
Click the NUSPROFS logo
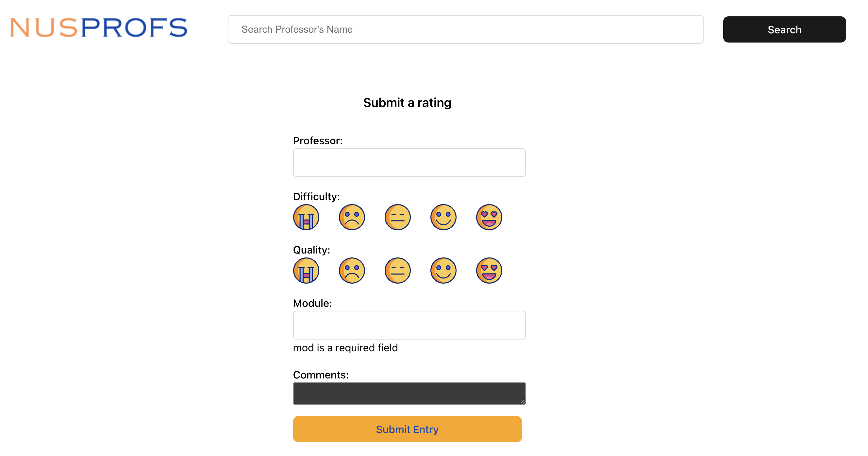coord(99,28)
